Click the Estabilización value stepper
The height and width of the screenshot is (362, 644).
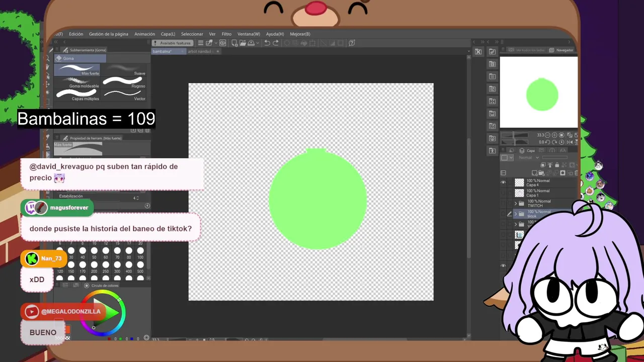137,198
